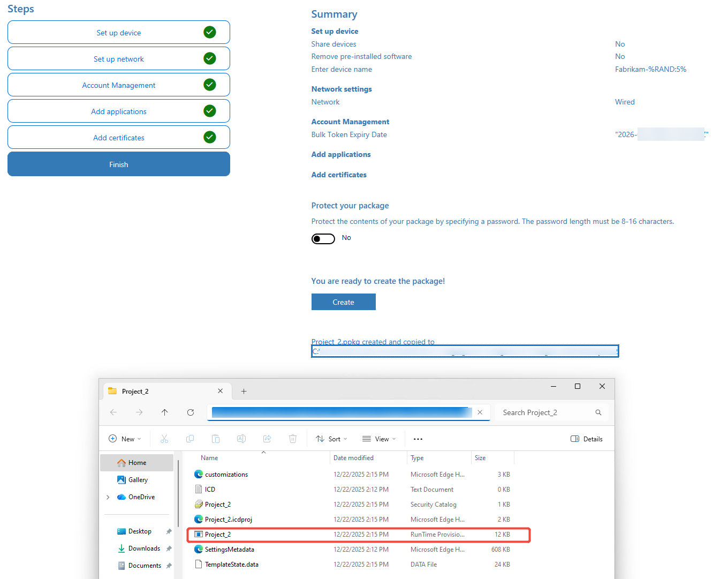Go to Account Management step
Screen dimensions: 728x579
pyautogui.click(x=119, y=85)
